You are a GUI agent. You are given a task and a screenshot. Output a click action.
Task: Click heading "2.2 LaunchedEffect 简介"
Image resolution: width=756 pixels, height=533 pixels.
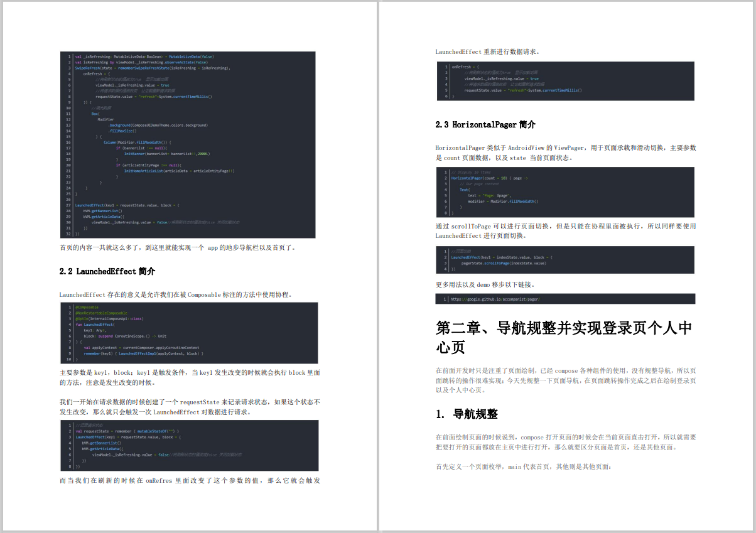coord(107,271)
